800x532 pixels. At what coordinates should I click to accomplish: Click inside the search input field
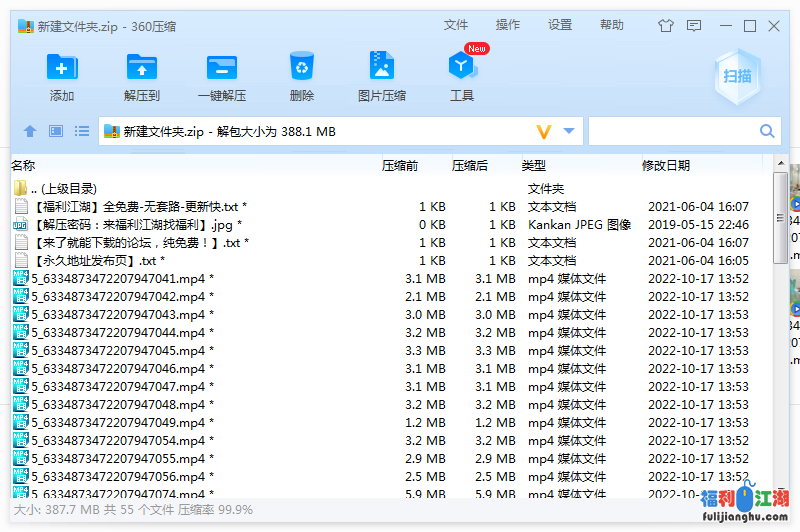click(672, 131)
